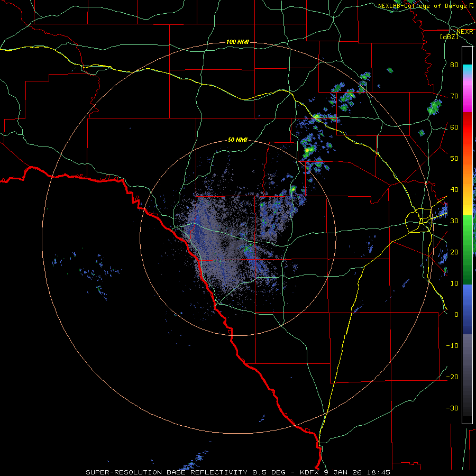Click the -20 value on the color scale
Screen dimensions: 476x476
pos(452,377)
